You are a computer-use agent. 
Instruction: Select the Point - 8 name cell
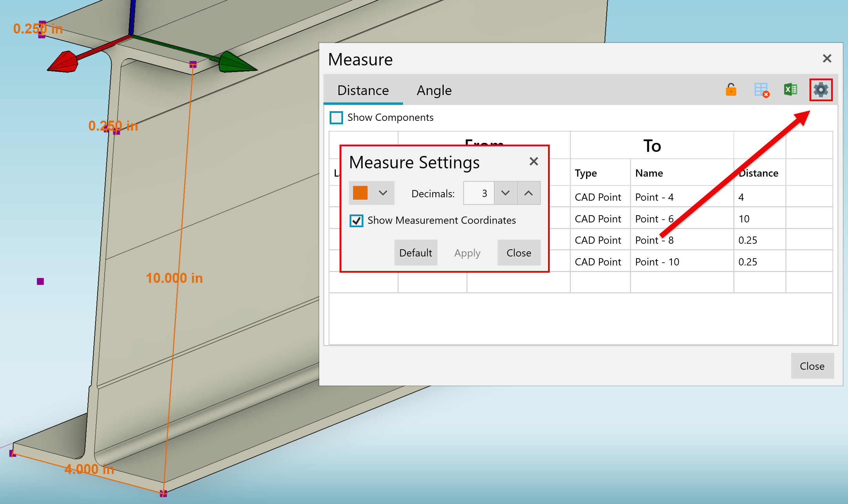(x=682, y=240)
